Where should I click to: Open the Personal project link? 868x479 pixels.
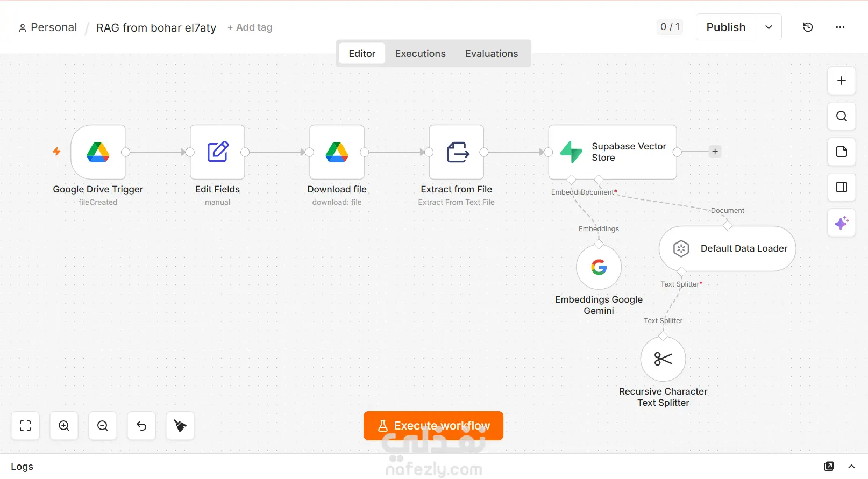(x=48, y=27)
